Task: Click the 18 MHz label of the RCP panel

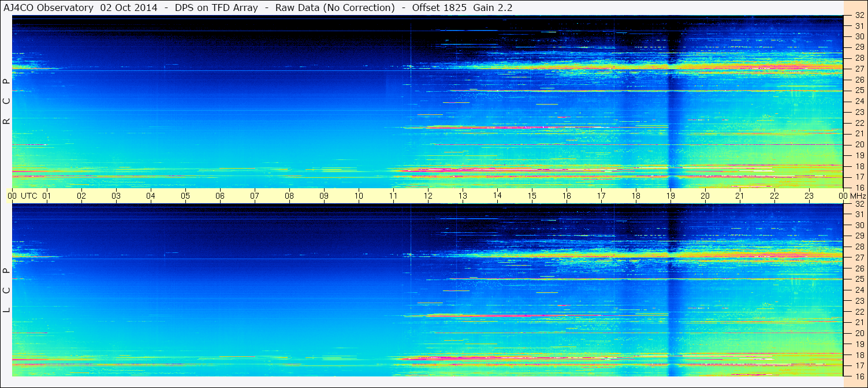Action: pos(859,166)
